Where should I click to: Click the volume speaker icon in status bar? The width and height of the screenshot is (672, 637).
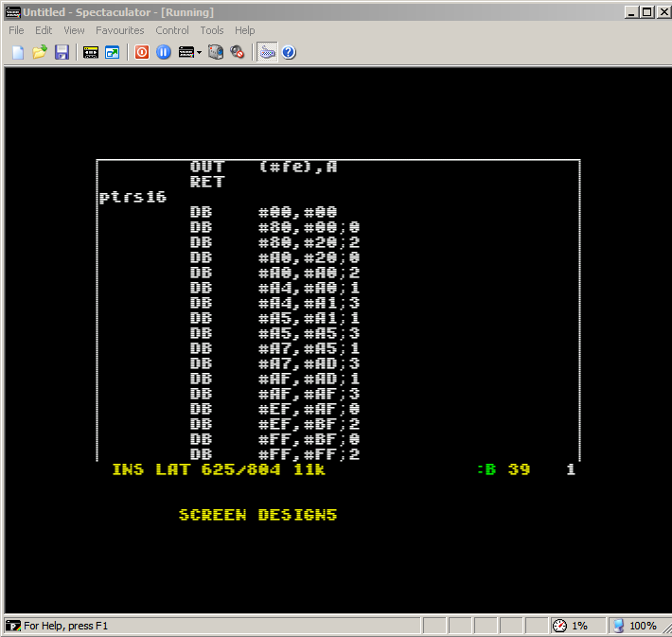(618, 626)
